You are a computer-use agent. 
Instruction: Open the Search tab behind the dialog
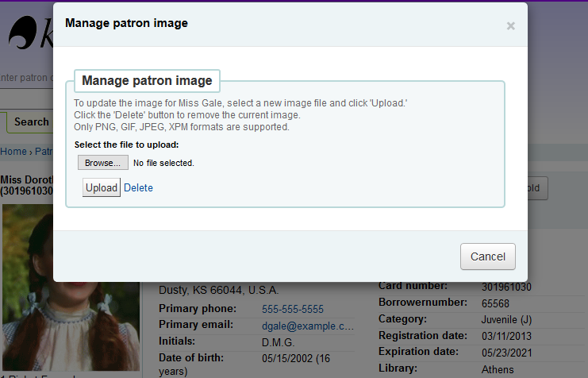click(30, 121)
